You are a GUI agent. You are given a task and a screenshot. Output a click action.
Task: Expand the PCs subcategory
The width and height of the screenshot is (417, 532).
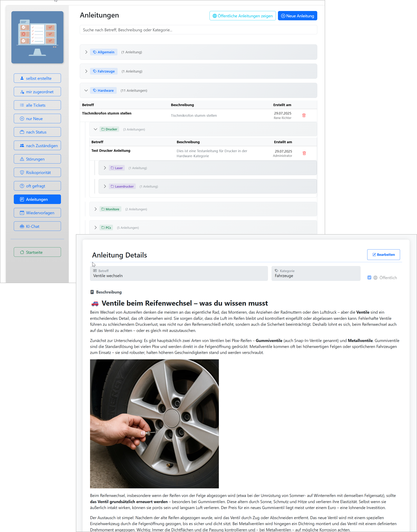(x=95, y=228)
